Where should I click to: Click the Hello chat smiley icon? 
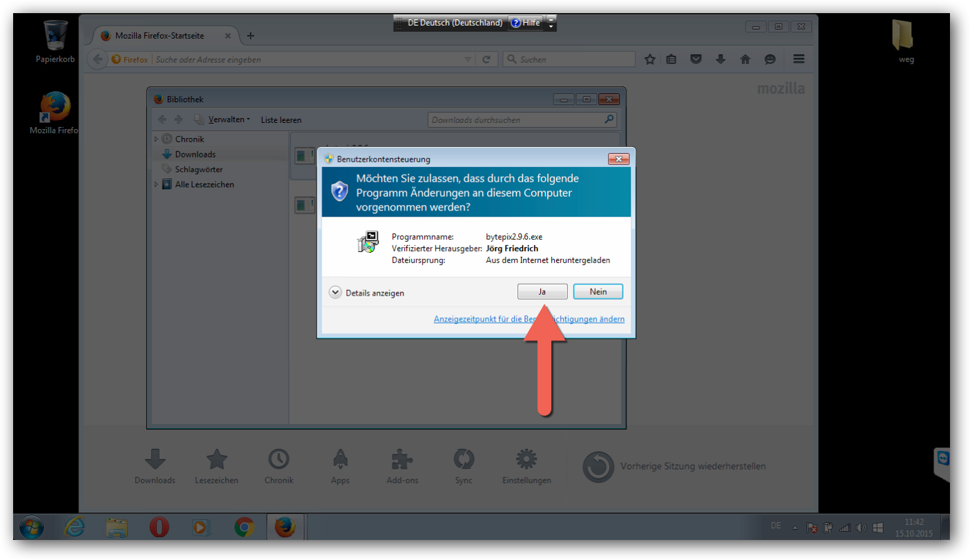tap(770, 59)
